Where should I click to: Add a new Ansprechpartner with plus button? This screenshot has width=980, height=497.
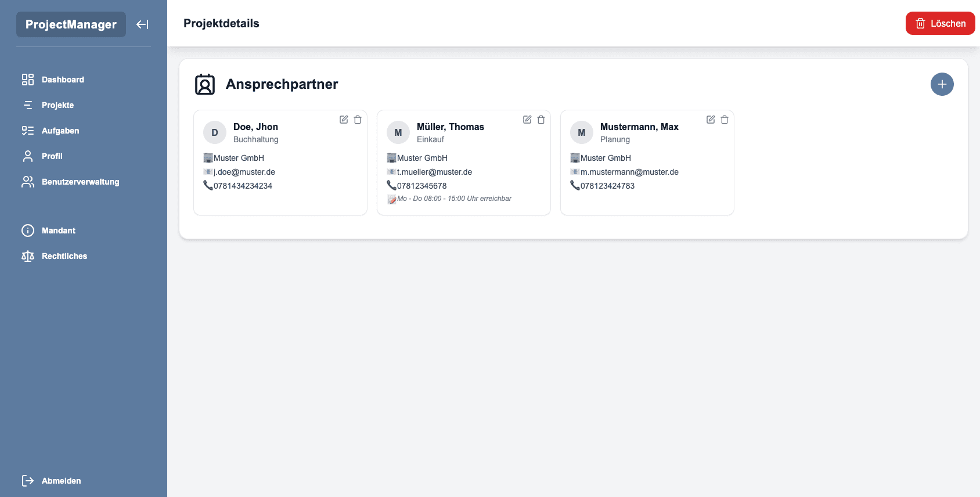942,84
